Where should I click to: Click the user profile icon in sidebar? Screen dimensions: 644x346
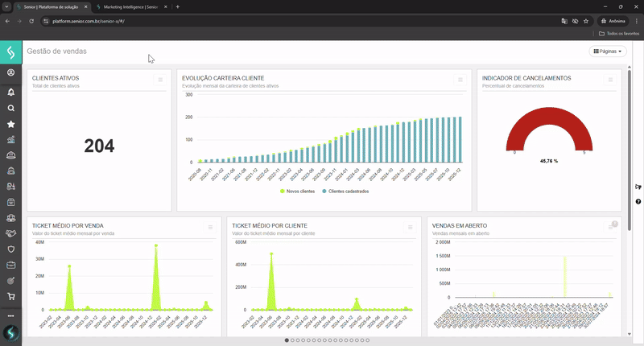point(11,73)
